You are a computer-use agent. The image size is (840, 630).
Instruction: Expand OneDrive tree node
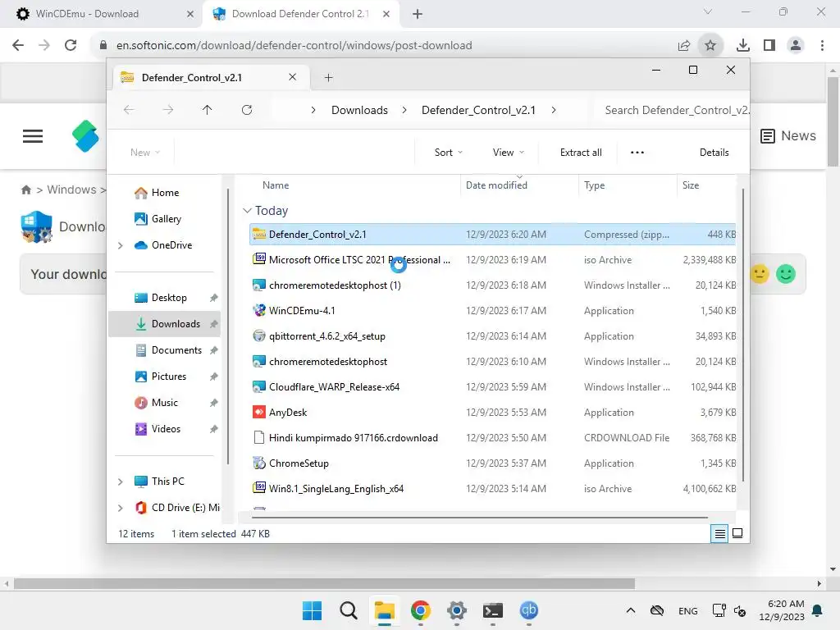coord(121,245)
